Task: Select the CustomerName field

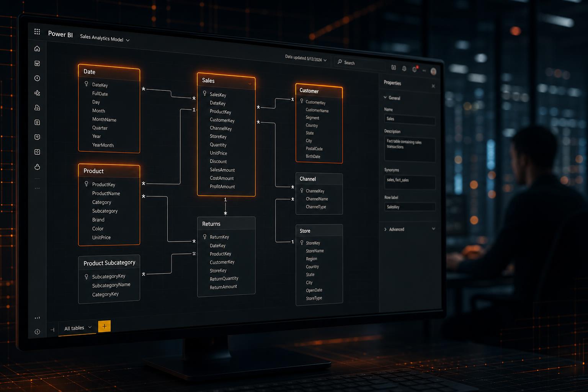Action: pos(317,110)
